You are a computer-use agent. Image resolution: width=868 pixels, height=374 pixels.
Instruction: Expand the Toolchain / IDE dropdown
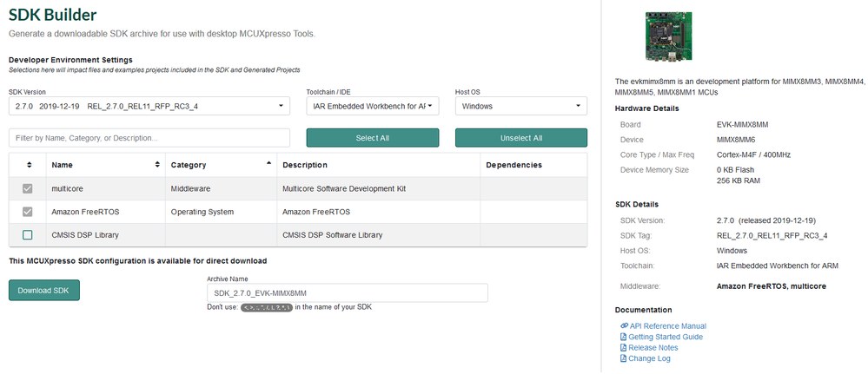[373, 106]
